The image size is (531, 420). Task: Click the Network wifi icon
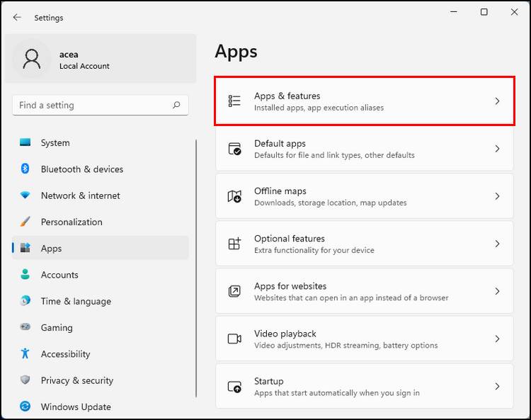(25, 195)
